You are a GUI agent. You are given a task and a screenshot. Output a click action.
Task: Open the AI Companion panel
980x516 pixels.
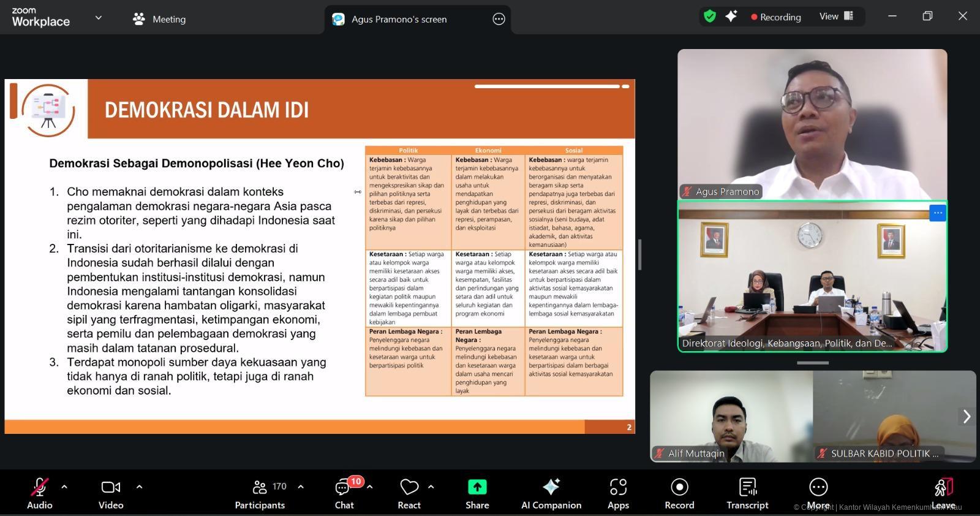tap(551, 492)
